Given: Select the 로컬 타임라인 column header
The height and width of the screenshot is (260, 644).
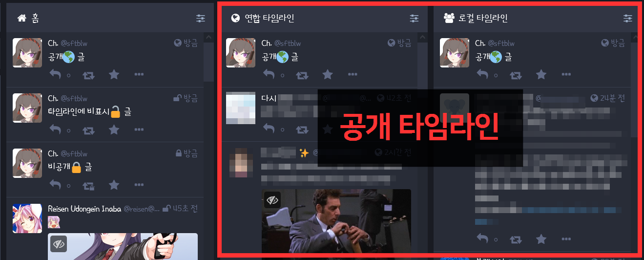Looking at the screenshot, I should point(536,19).
